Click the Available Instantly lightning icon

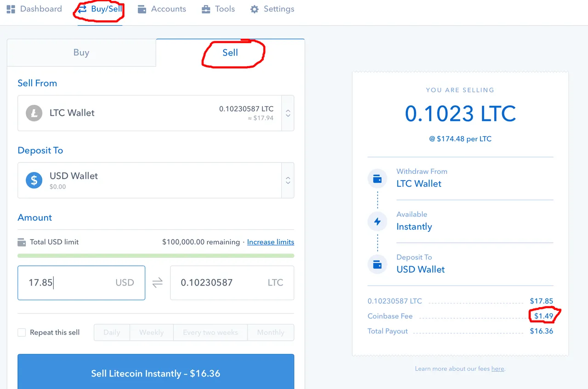point(377,222)
